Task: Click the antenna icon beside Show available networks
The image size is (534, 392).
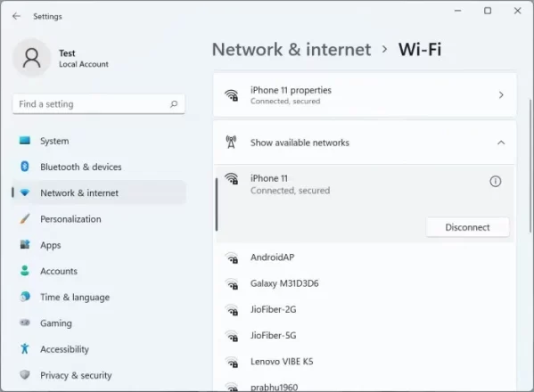Action: (x=231, y=142)
